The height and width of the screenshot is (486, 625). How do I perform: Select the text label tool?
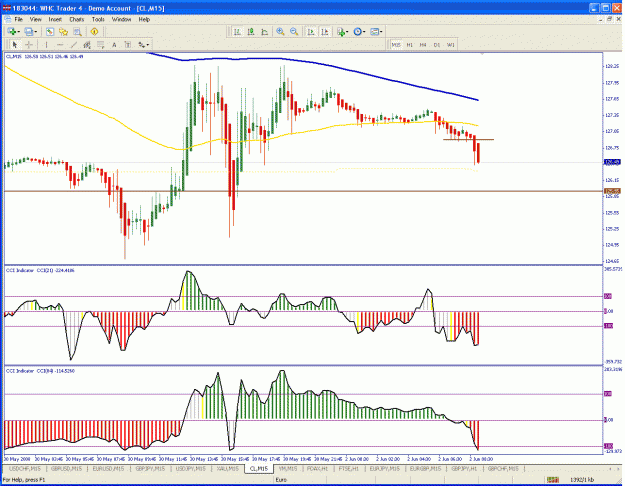[128, 45]
